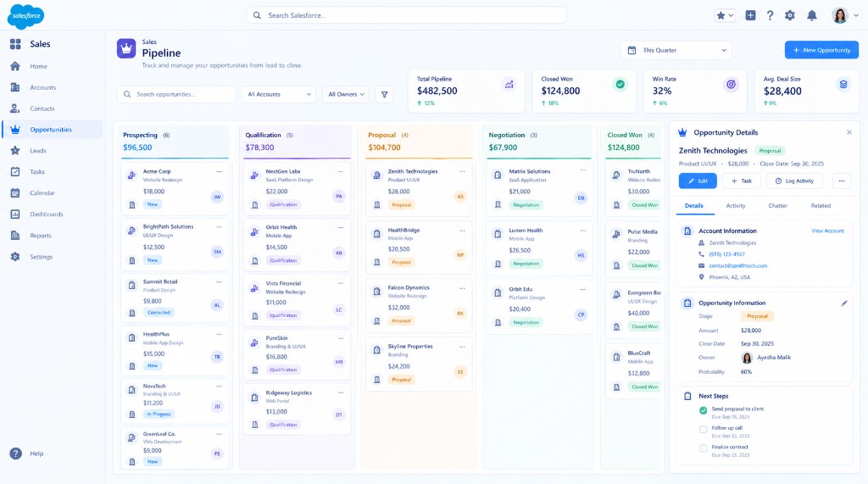Close the Opportunity Details panel
Screen dimensions: 868x484
(849, 132)
